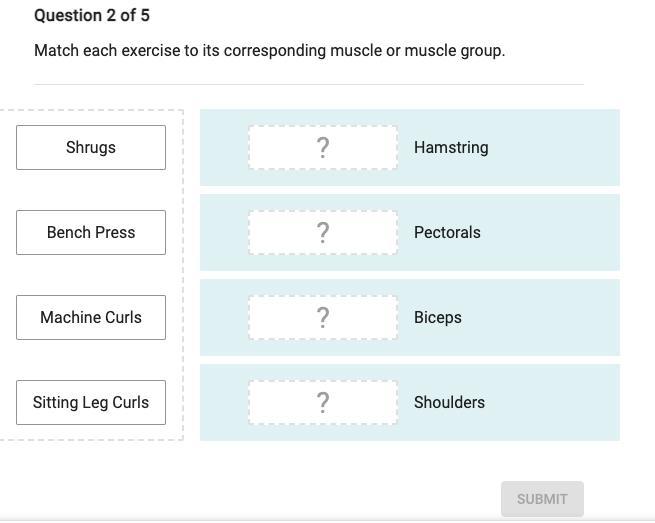The width and height of the screenshot is (655, 523).
Task: Click the gap between Machine Curls and Sitting Leg Curls
Action: pyautogui.click(x=91, y=360)
